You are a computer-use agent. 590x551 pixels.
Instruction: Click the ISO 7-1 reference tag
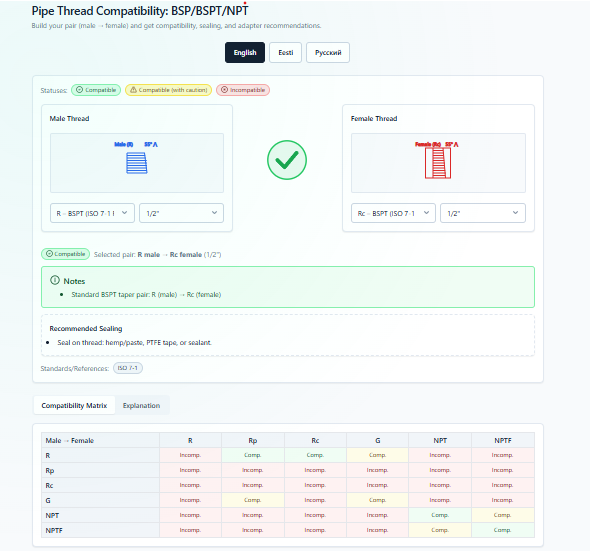pyautogui.click(x=128, y=368)
